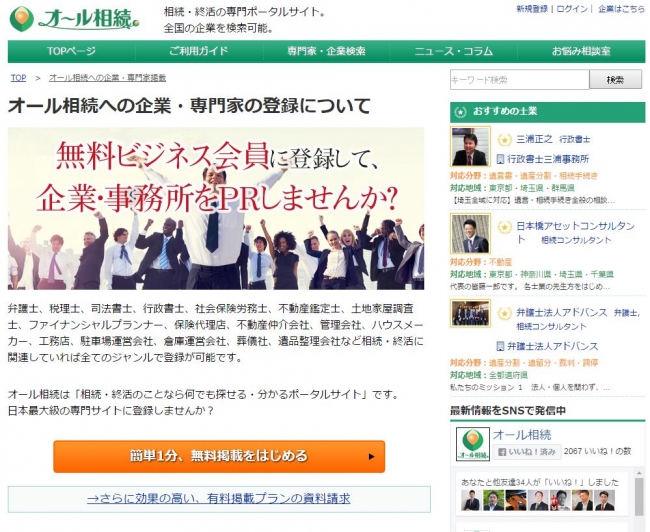650x532 pixels.
Task: Click 簡単1分、無料掲載をはじめる orange button
Action: point(219,457)
